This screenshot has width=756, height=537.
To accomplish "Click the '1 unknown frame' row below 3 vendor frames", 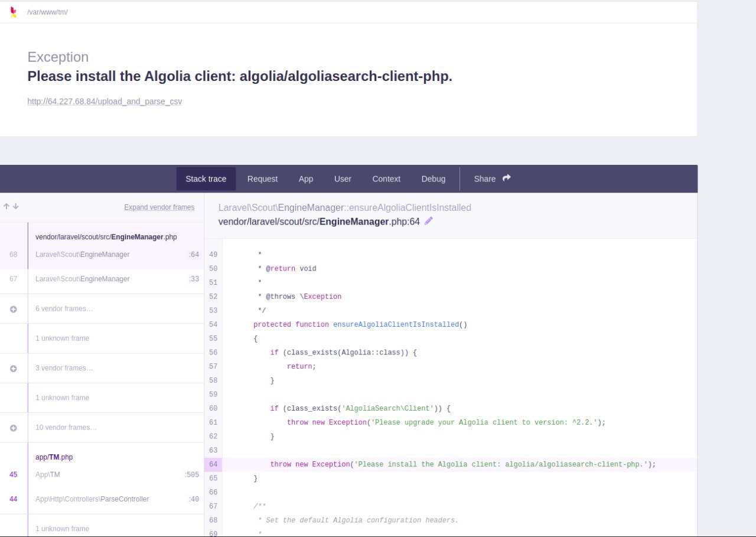I will click(x=102, y=398).
